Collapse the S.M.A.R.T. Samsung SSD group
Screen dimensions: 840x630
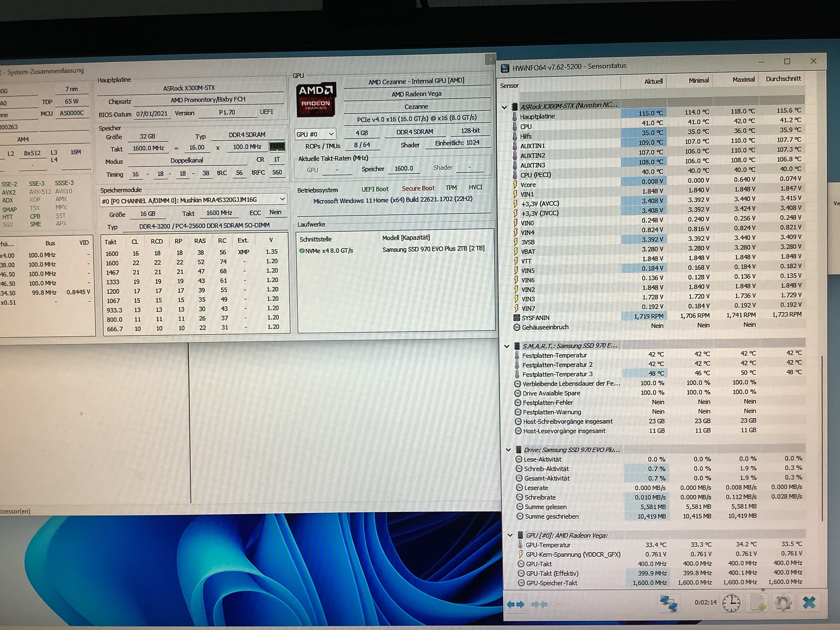tap(506, 346)
